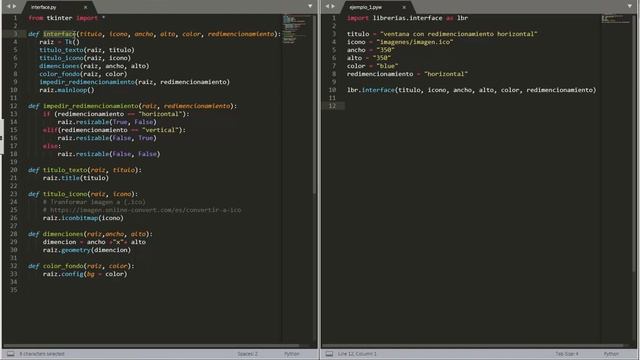This screenshot has height=360, width=640.
Task: Open the left pane's tab list dropdown arrow
Action: [x=310, y=7]
